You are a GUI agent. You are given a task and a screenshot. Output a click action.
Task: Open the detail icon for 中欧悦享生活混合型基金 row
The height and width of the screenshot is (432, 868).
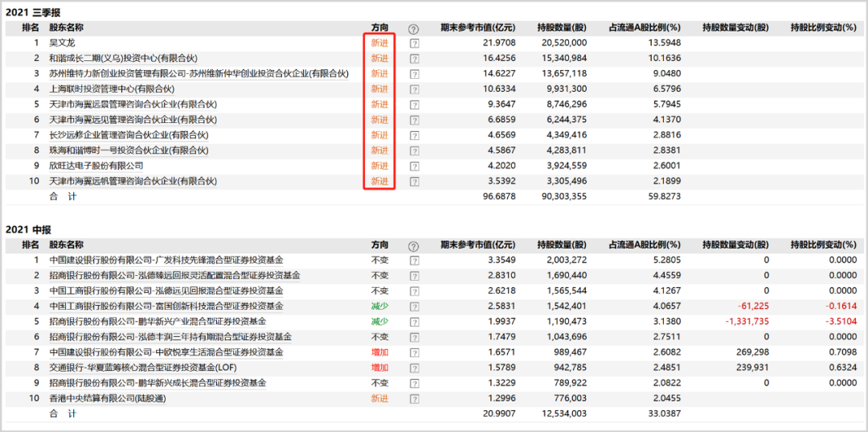point(414,352)
